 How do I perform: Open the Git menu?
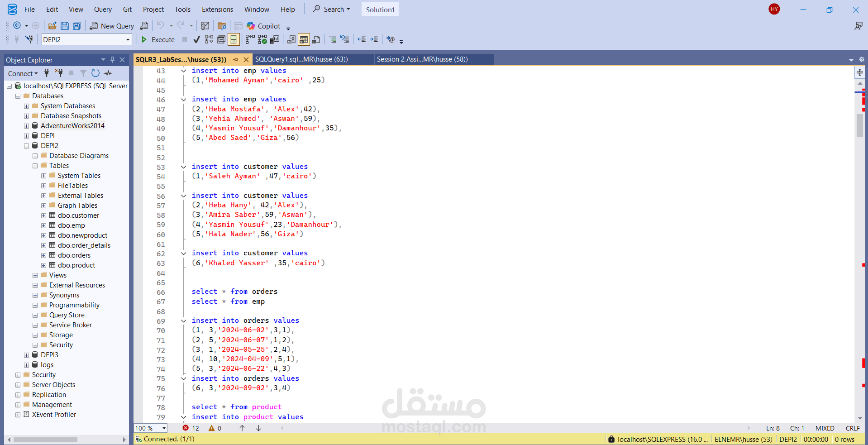tap(127, 9)
